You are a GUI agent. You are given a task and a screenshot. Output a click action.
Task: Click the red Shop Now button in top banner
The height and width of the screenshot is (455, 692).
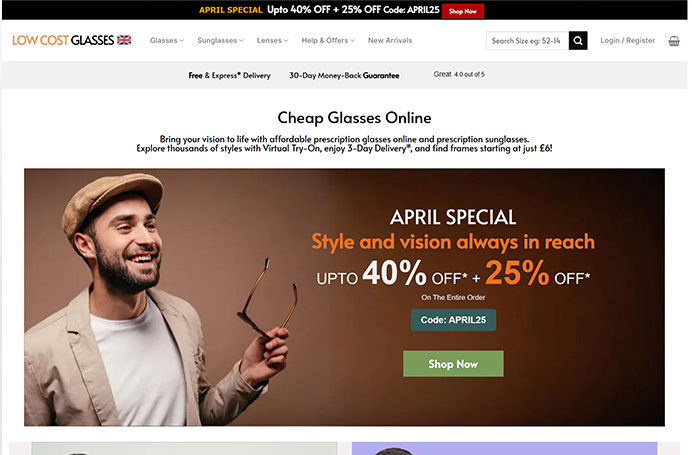(463, 11)
